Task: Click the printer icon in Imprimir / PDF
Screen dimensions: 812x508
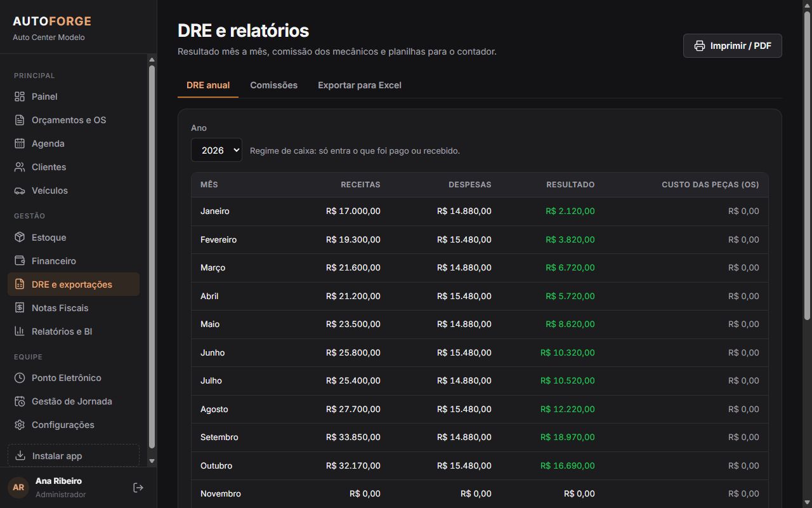Action: pyautogui.click(x=700, y=46)
